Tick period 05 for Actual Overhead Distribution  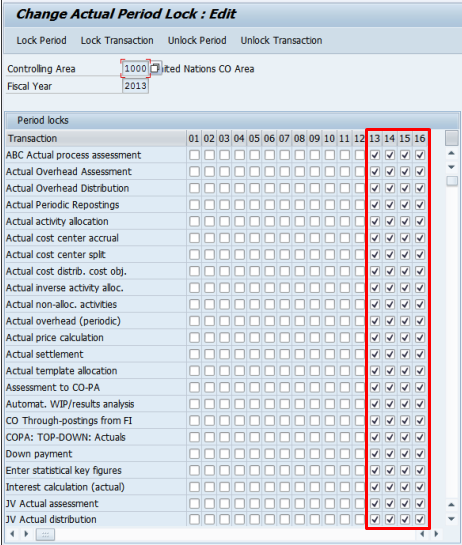coord(254,188)
